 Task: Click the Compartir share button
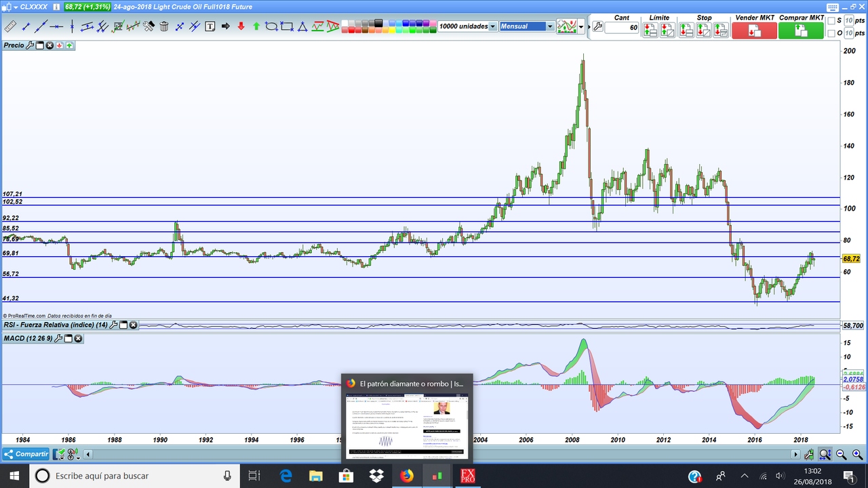click(26, 454)
